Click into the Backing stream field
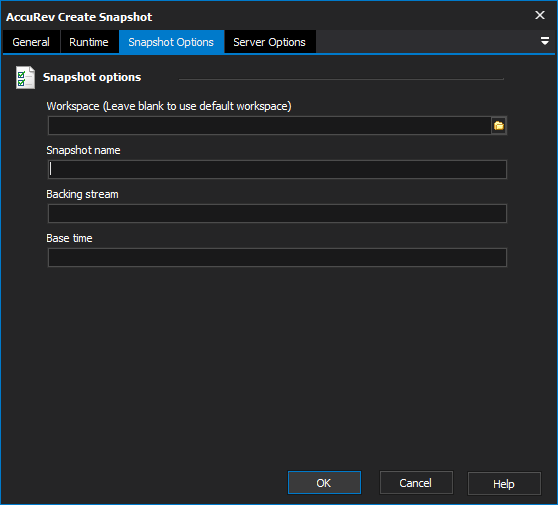 [x=277, y=214]
